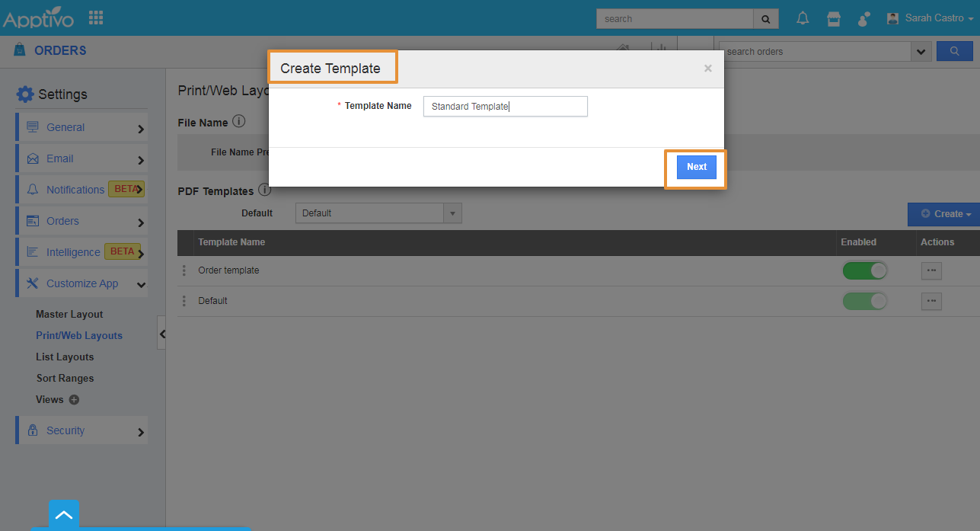Click the Next button
The width and height of the screenshot is (980, 531).
click(697, 167)
